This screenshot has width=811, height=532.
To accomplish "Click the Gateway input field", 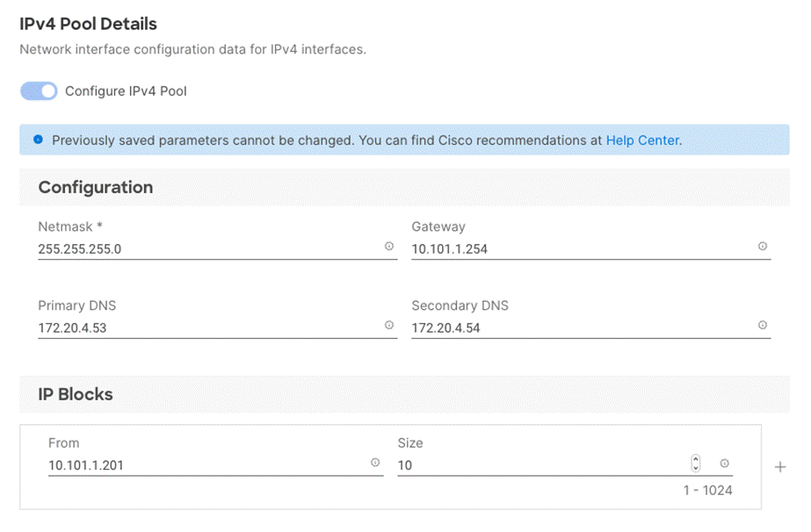I will (x=582, y=248).
